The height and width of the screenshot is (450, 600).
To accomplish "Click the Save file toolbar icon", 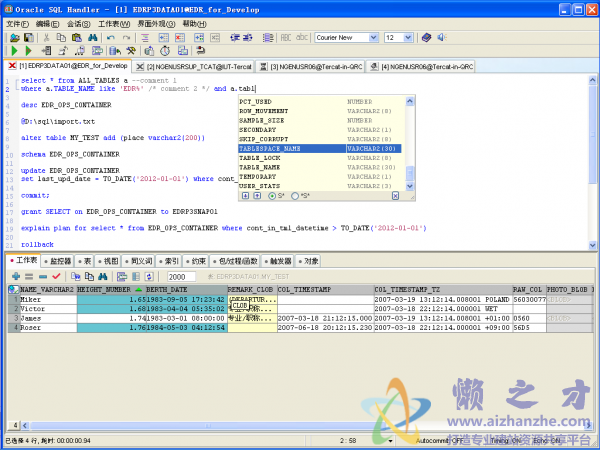I will 29,38.
